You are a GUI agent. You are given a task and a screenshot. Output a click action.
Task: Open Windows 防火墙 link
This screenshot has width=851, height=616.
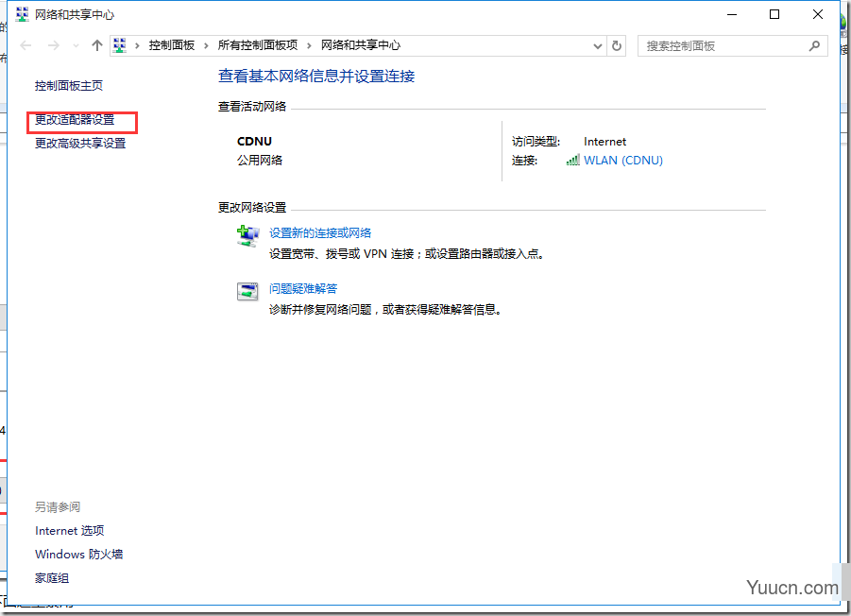(79, 555)
